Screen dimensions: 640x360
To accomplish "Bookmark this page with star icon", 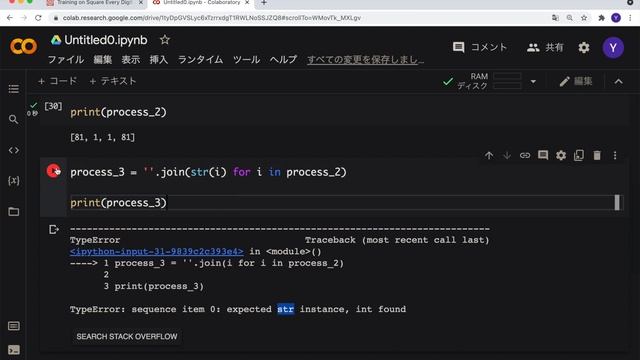I will (x=584, y=18).
